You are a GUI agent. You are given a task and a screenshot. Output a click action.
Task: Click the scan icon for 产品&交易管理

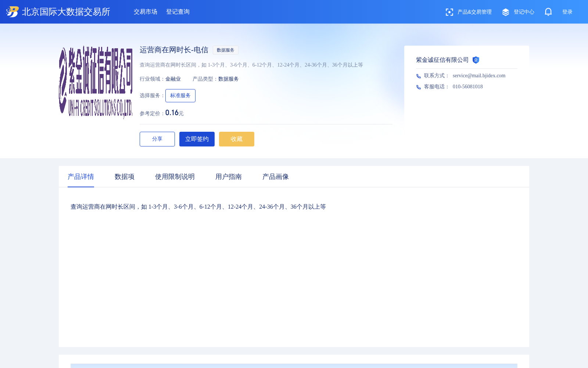tap(449, 12)
